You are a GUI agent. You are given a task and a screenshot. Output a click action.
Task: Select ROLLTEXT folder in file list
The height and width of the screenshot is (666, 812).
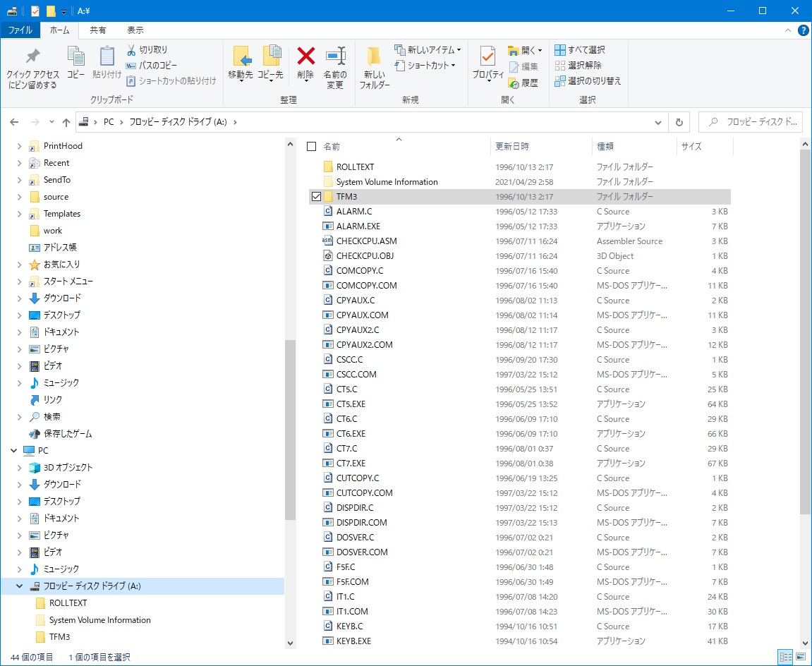(x=355, y=166)
